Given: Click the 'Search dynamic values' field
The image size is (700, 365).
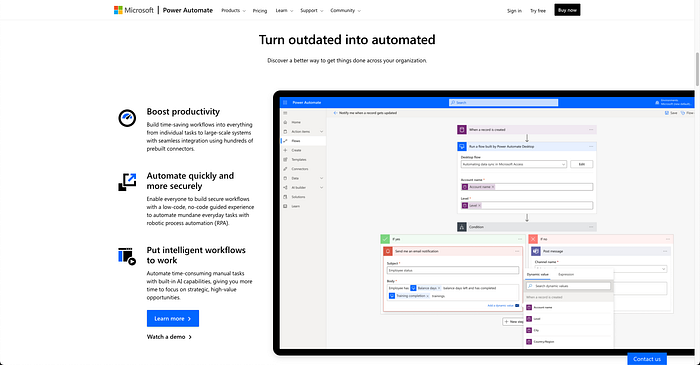Looking at the screenshot, I should [568, 286].
